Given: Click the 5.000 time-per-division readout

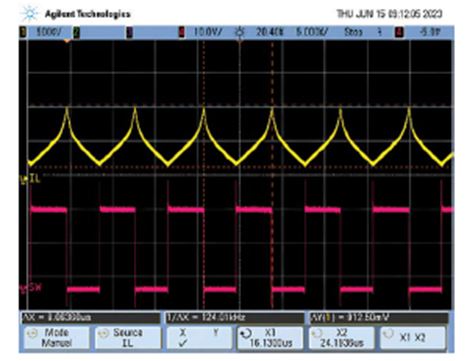Looking at the screenshot, I should coord(312,32).
